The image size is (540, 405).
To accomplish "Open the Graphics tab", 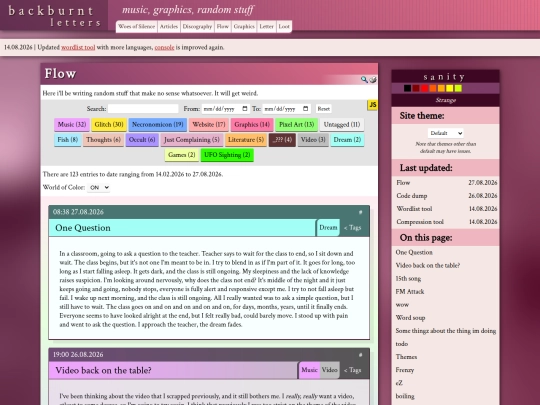I will pyautogui.click(x=244, y=27).
